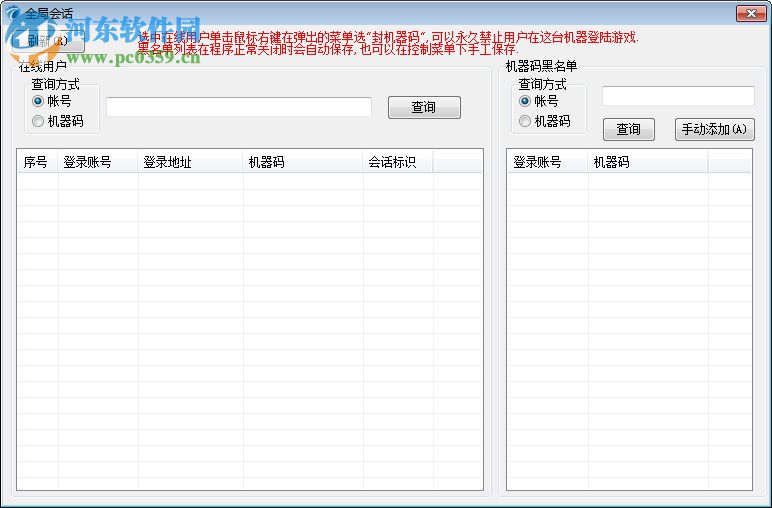
Task: Click 查询 button in 在线用户 panel
Action: click(x=424, y=107)
